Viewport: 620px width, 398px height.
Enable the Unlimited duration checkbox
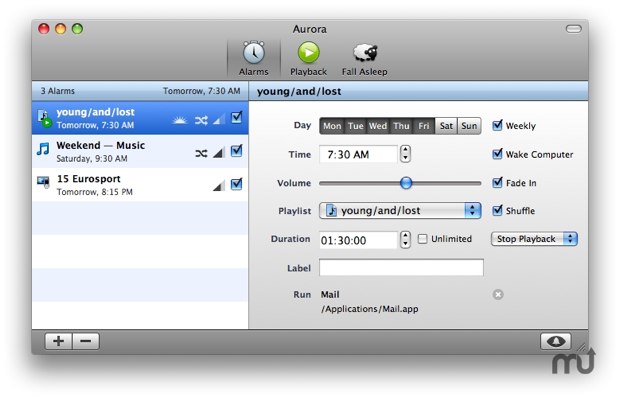point(422,239)
